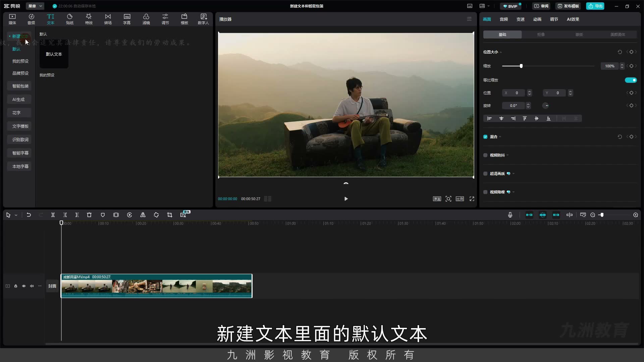
Task: Expand the 视频降噪 section arrow
Action: click(x=514, y=192)
